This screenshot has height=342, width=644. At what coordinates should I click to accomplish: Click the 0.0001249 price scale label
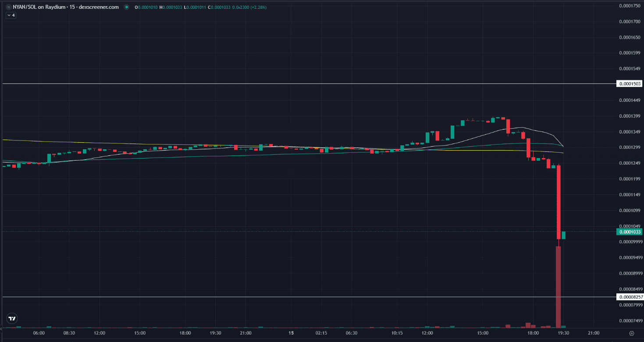click(629, 163)
